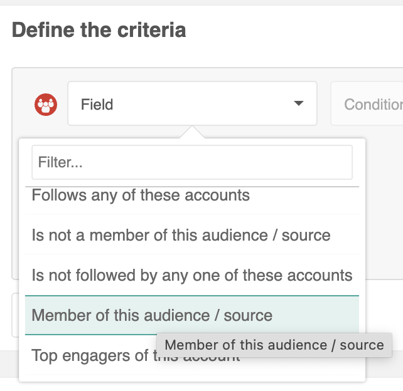Image resolution: width=403 pixels, height=391 pixels.
Task: Focus the Filter... search box
Action: (192, 162)
